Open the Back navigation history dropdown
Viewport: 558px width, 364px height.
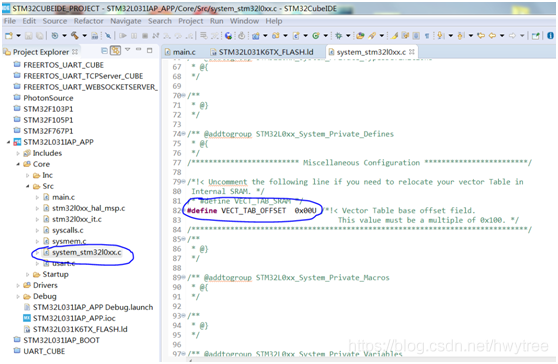(502, 36)
